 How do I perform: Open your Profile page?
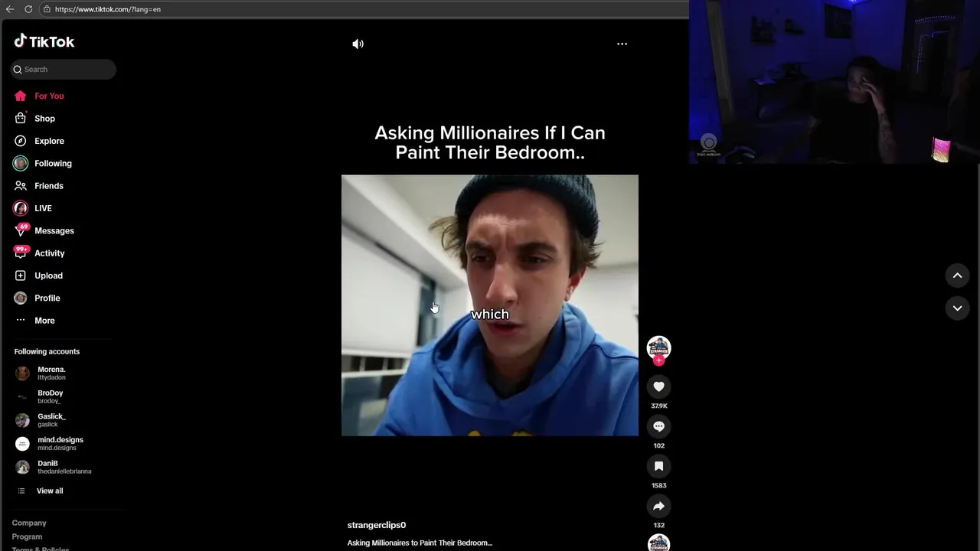pos(47,298)
